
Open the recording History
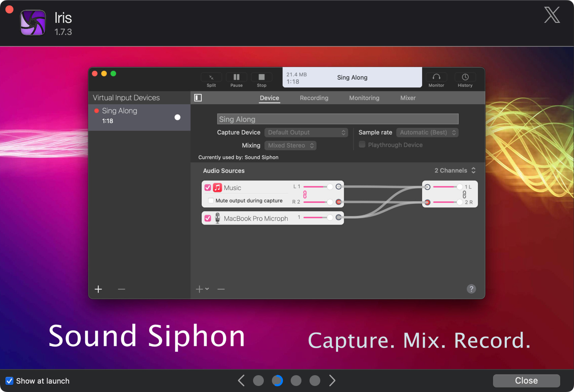(x=465, y=78)
